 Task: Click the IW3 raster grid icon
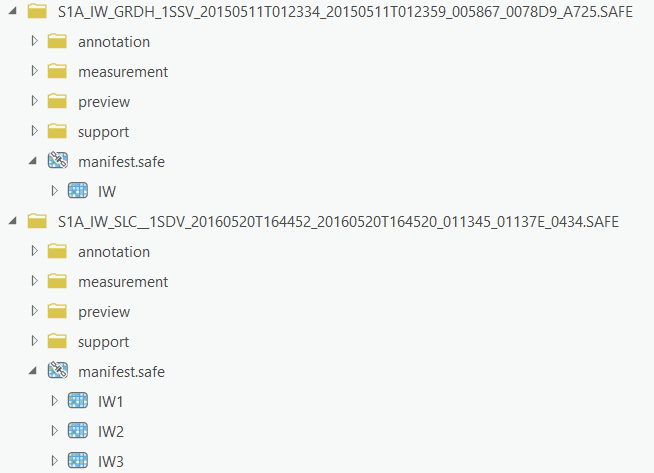77,461
